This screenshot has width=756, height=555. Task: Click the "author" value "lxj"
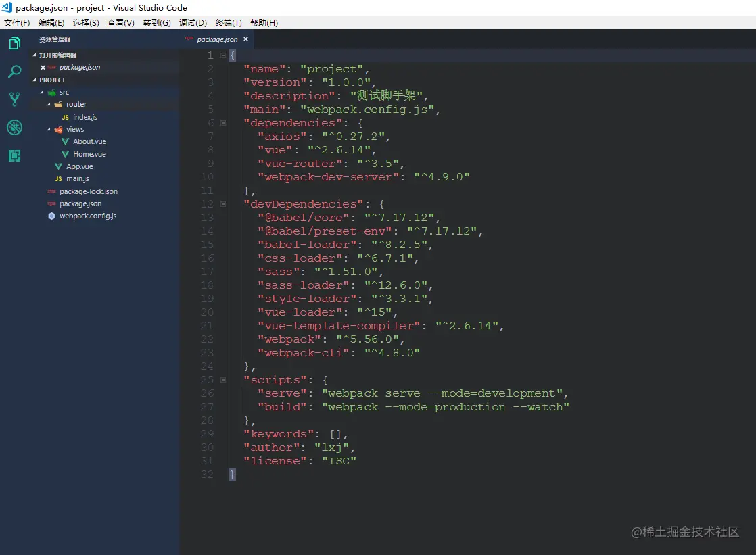[x=331, y=448]
